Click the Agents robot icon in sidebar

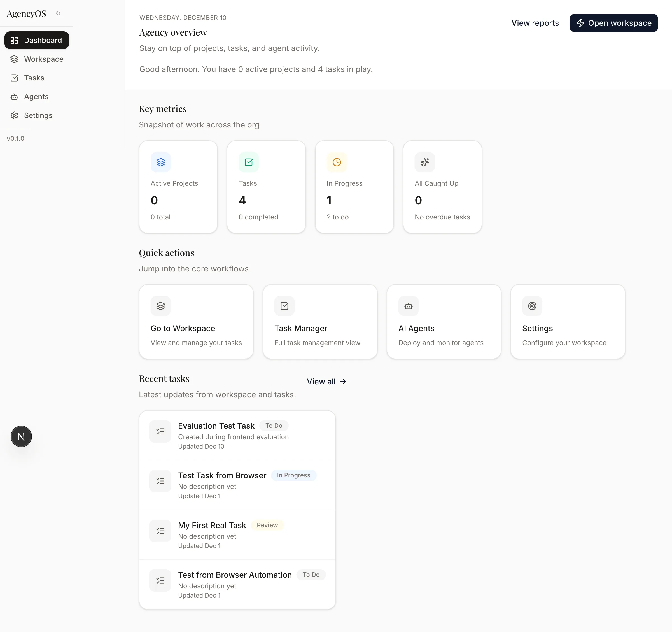point(14,97)
